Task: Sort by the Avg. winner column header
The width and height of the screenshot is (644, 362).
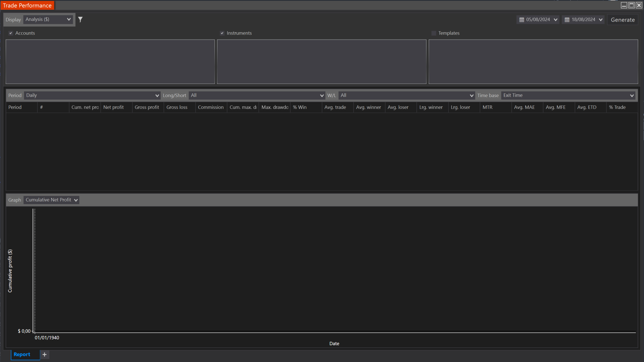Action: tap(369, 107)
